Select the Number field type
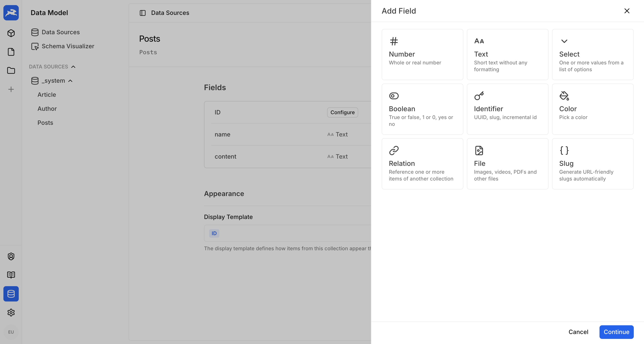The width and height of the screenshot is (644, 344). tap(422, 54)
